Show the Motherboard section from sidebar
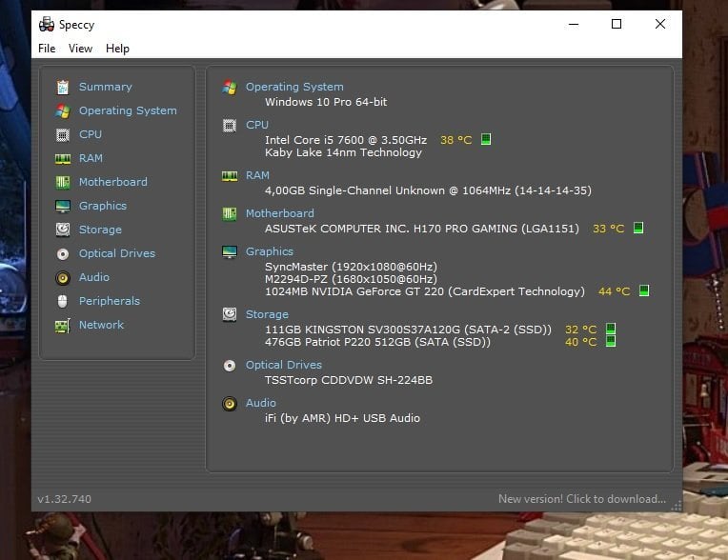728x560 pixels. (x=113, y=182)
